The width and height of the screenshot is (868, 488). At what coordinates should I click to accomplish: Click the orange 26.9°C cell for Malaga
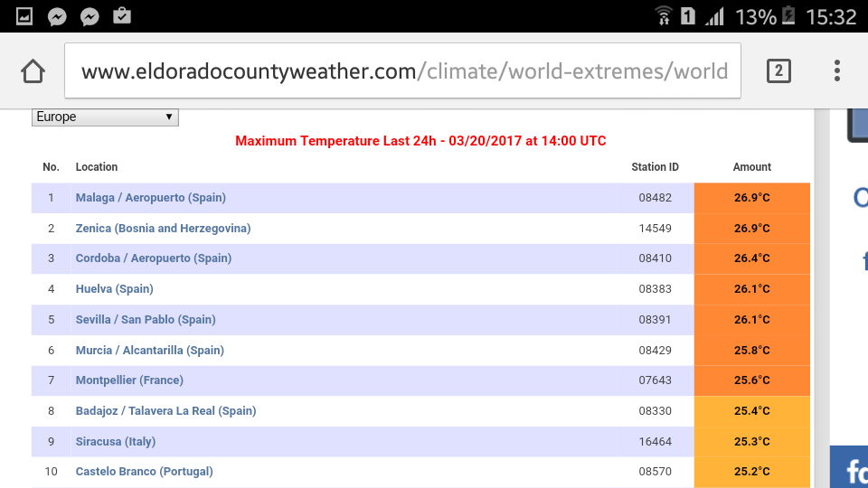[x=751, y=198]
